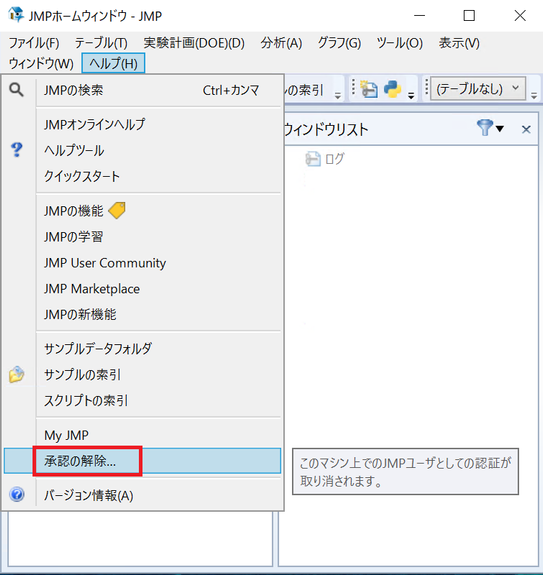Click the yellow tag icon beside JMPの機能

coord(117,210)
